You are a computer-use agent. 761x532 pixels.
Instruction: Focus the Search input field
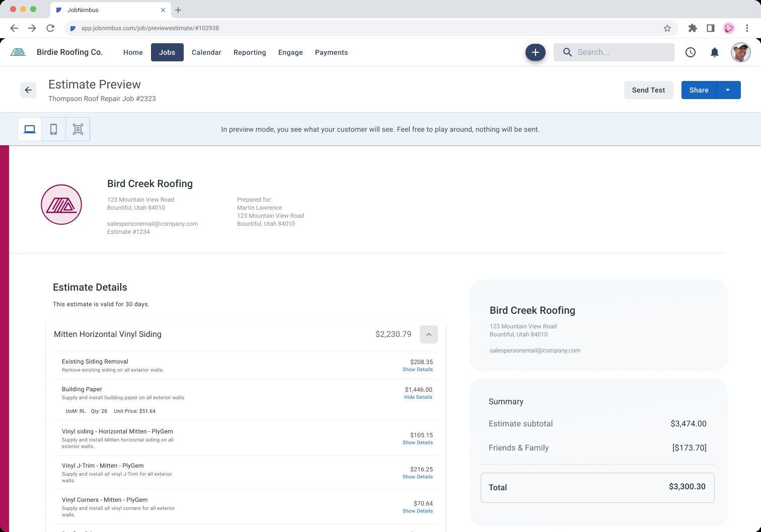[614, 52]
